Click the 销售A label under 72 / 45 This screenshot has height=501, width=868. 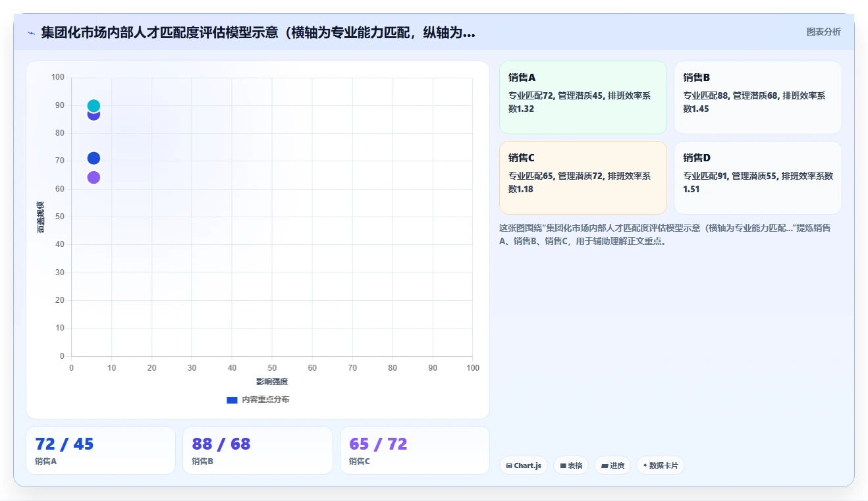[x=45, y=461]
